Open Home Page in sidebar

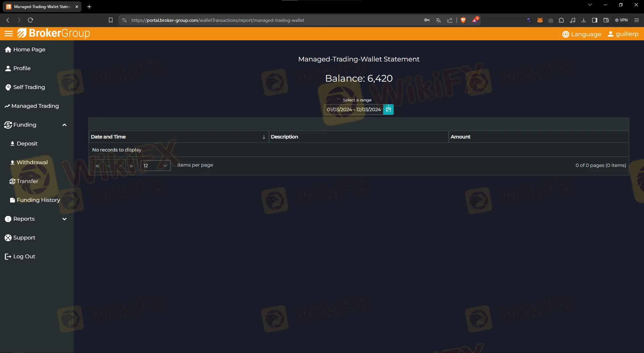tap(25, 50)
